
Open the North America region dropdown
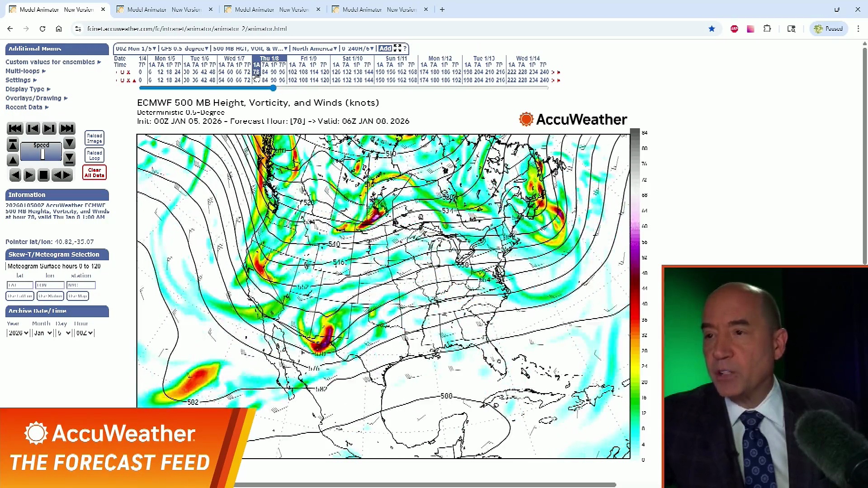pos(315,48)
